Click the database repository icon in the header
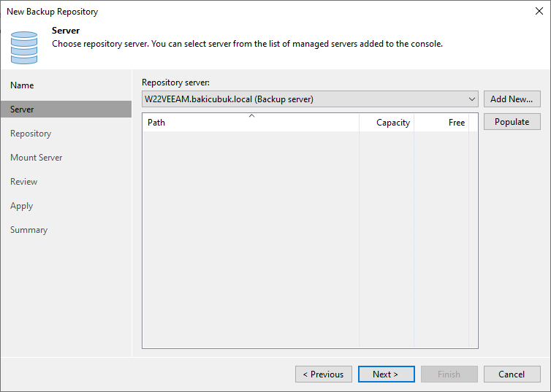 point(24,47)
